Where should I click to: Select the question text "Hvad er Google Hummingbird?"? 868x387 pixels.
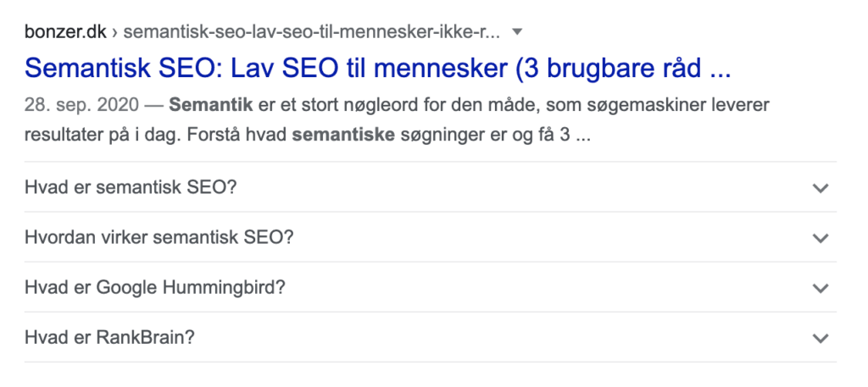pyautogui.click(x=155, y=287)
